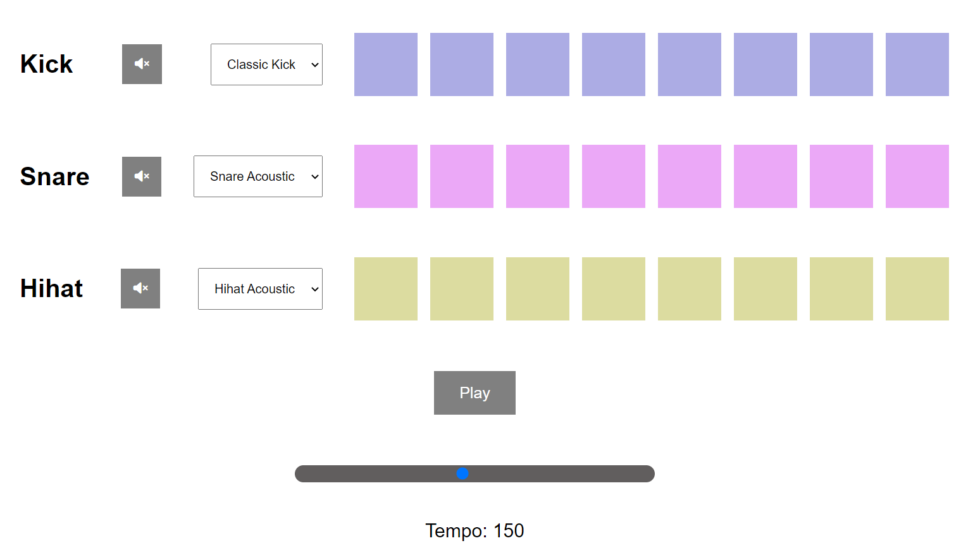Toggle the sixth Kick step pad

[x=765, y=64]
